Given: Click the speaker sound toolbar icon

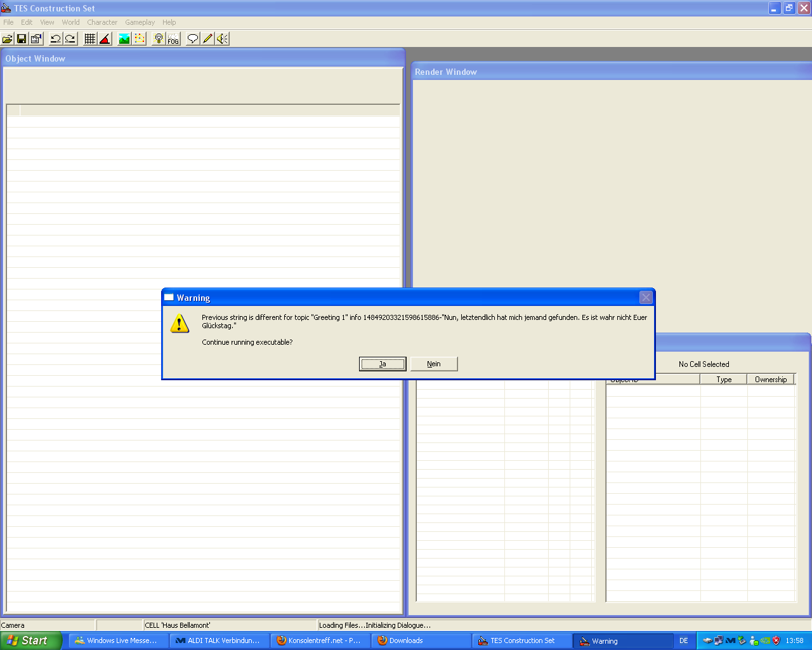Looking at the screenshot, I should [222, 39].
